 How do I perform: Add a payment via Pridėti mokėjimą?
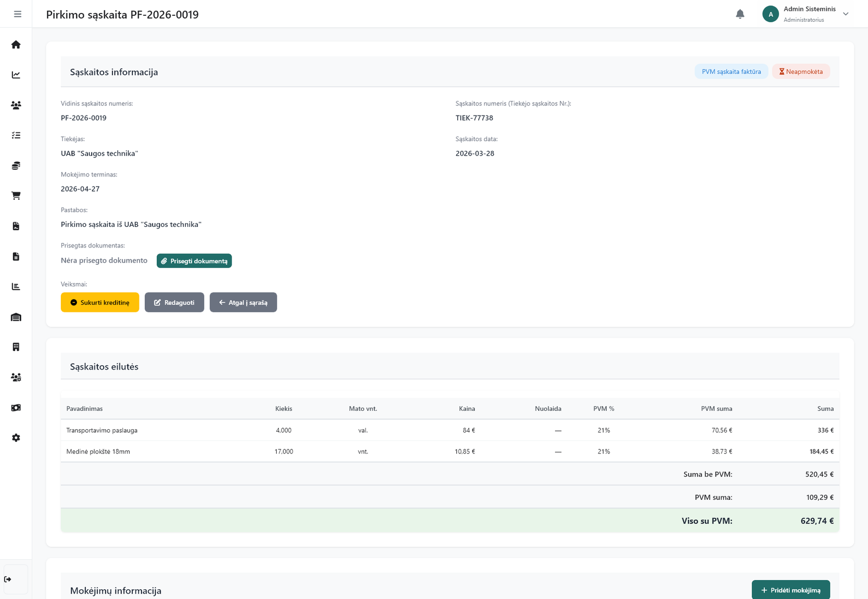tap(790, 590)
